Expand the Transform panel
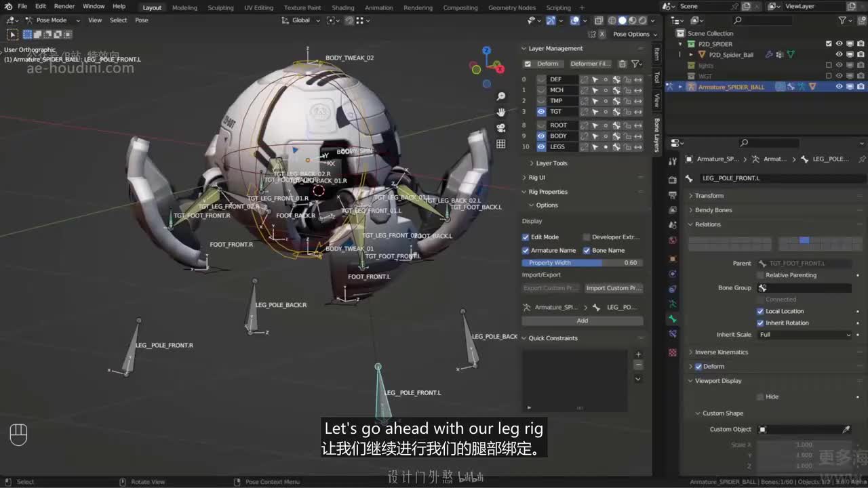 coord(709,196)
